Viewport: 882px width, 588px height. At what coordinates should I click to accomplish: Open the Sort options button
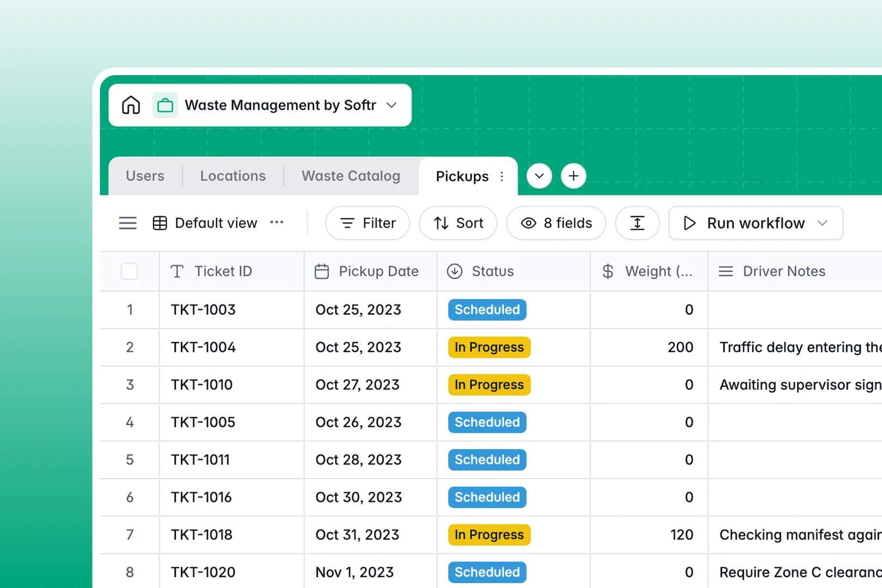[x=458, y=223]
